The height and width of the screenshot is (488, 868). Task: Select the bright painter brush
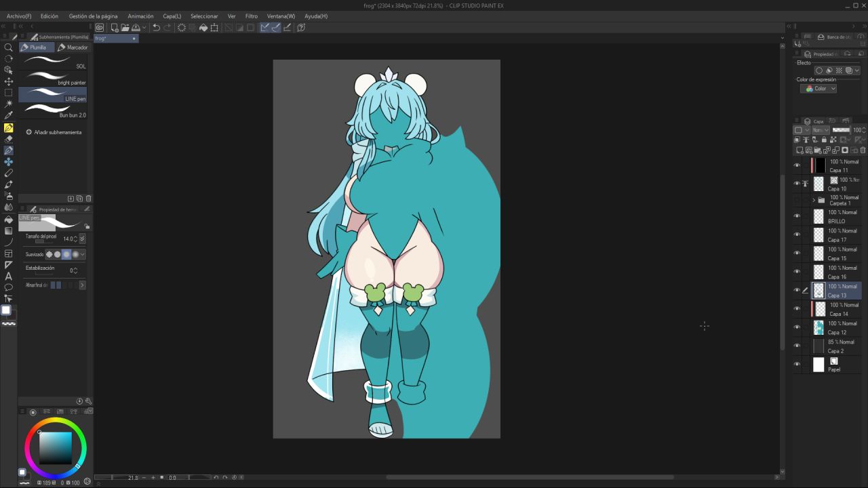coord(53,79)
